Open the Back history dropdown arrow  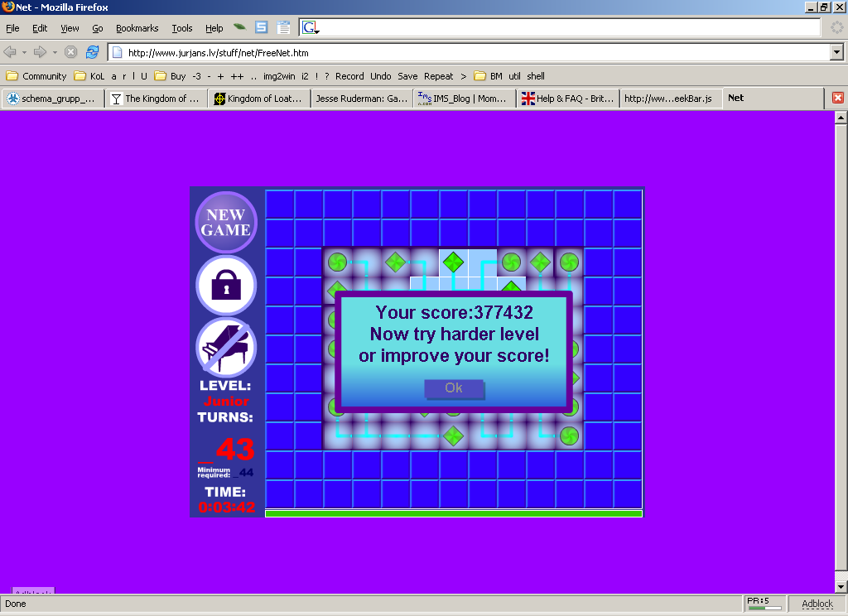[24, 52]
